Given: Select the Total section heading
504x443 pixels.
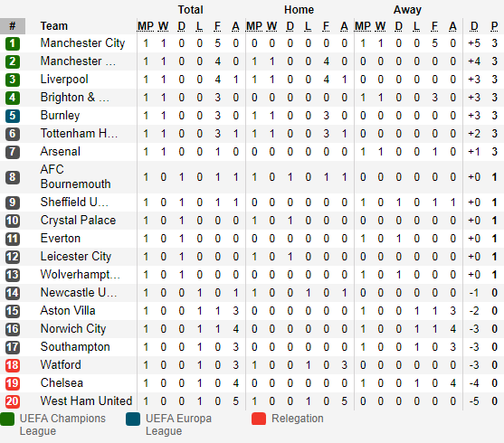Looking at the screenshot, I should (x=191, y=10).
